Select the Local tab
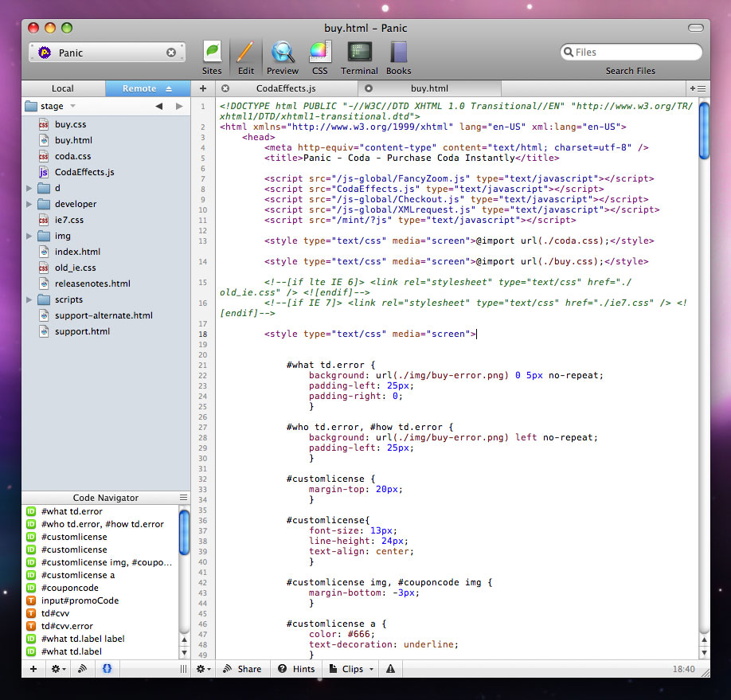Screen dimensions: 731x700 coord(63,88)
